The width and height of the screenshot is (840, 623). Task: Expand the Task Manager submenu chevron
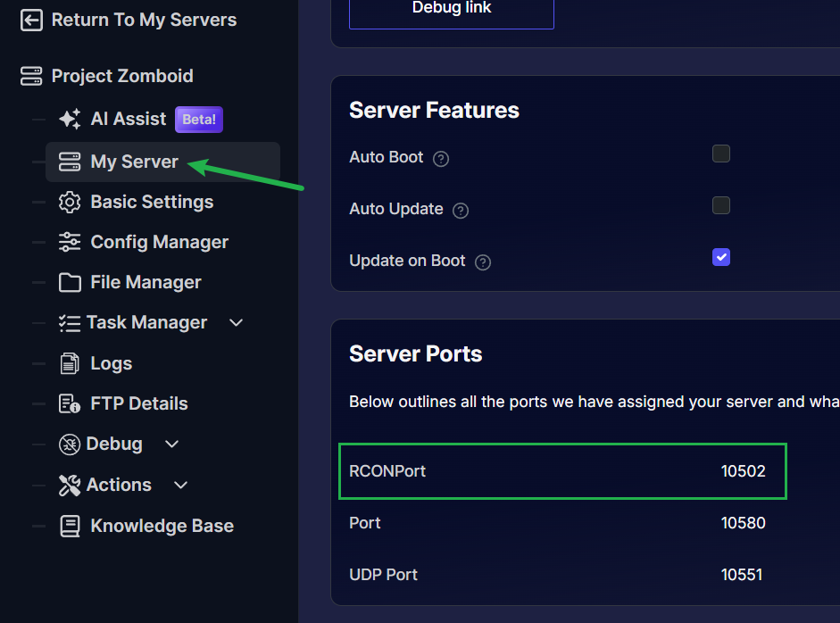(237, 323)
